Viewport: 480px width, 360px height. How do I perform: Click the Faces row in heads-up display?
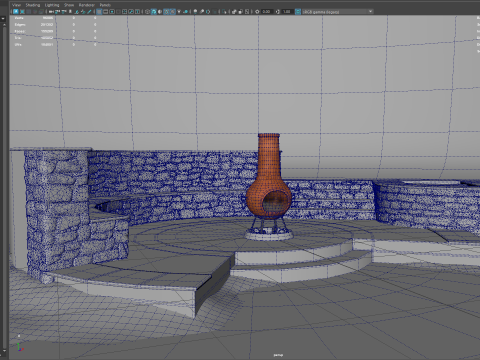55,31
